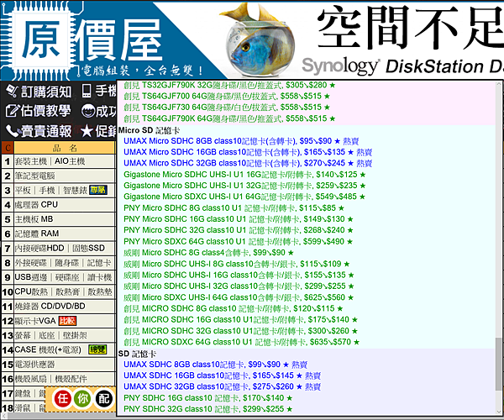Select category 電源供應器
504x420 pixels.
pyautogui.click(x=65, y=364)
